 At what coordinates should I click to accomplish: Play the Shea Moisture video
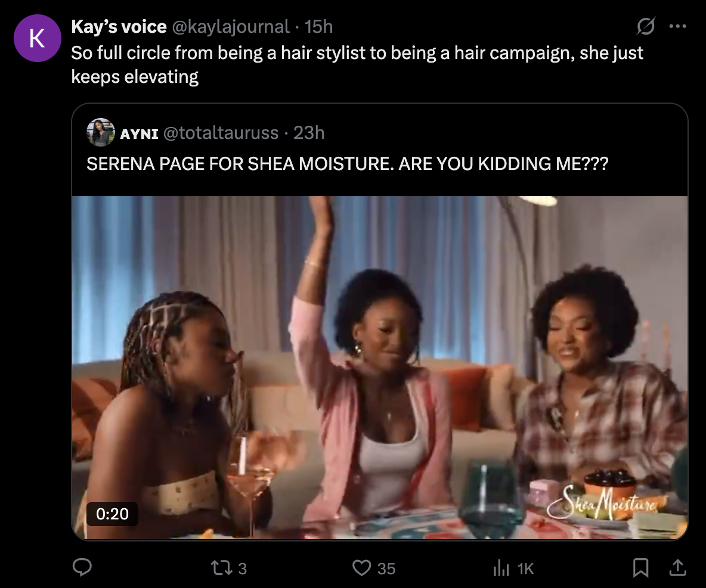pos(380,367)
